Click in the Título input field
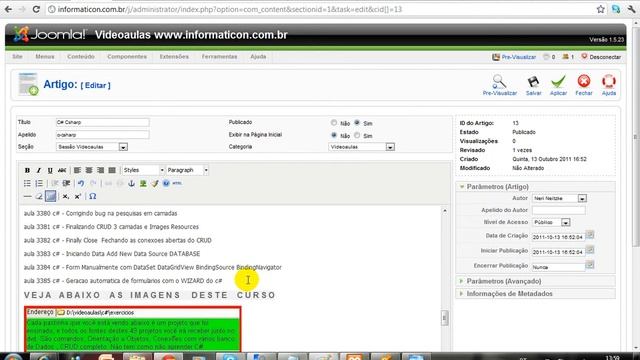640x360 pixels. pos(102,122)
